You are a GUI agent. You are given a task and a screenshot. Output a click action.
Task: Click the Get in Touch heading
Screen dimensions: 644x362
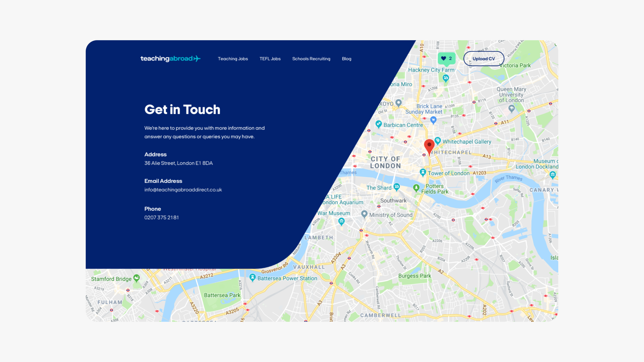[x=182, y=109]
